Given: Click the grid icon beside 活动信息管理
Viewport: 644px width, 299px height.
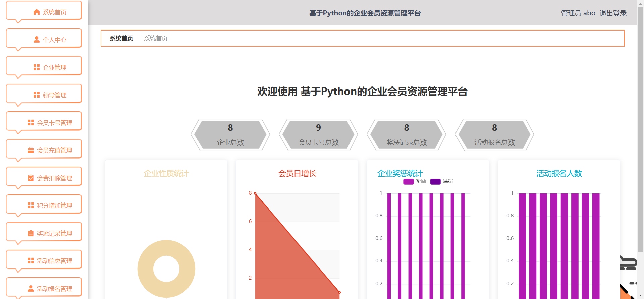Looking at the screenshot, I should pyautogui.click(x=31, y=261).
